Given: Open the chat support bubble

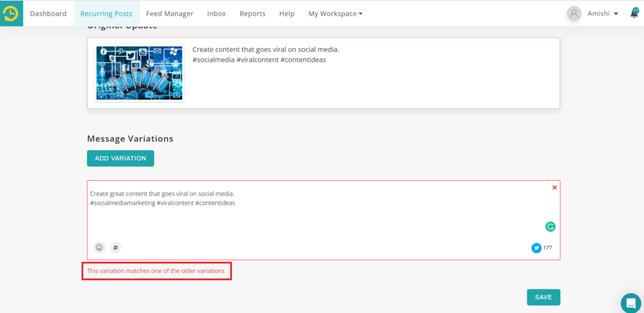Looking at the screenshot, I should pos(631,303).
